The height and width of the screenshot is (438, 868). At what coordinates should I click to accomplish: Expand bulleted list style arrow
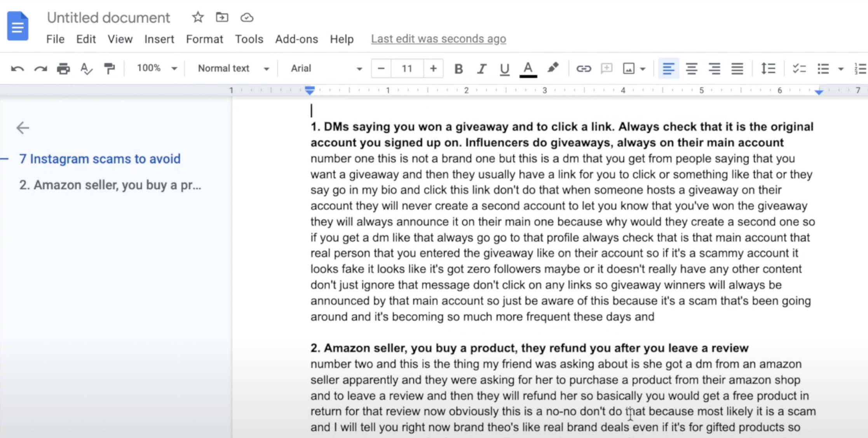click(841, 69)
